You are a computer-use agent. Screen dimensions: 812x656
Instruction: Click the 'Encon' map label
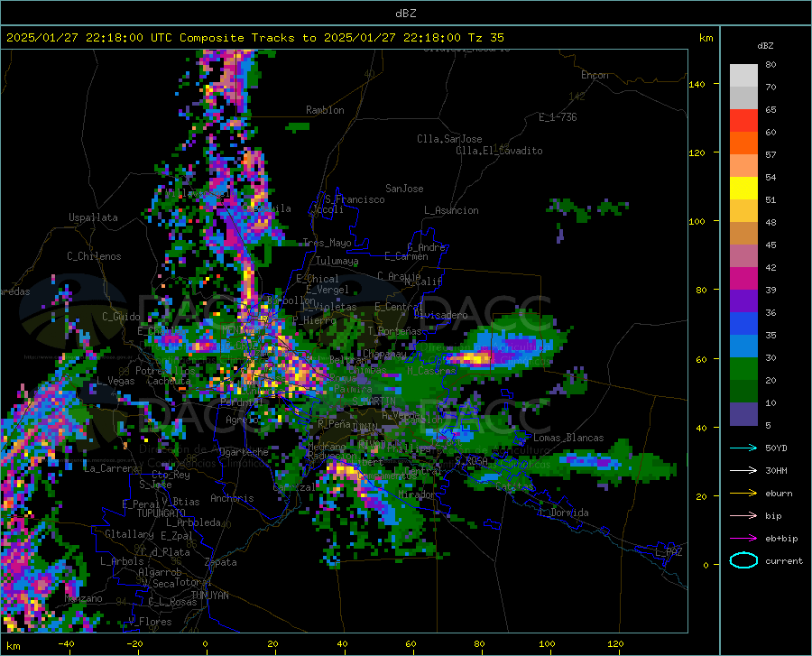[x=595, y=75]
